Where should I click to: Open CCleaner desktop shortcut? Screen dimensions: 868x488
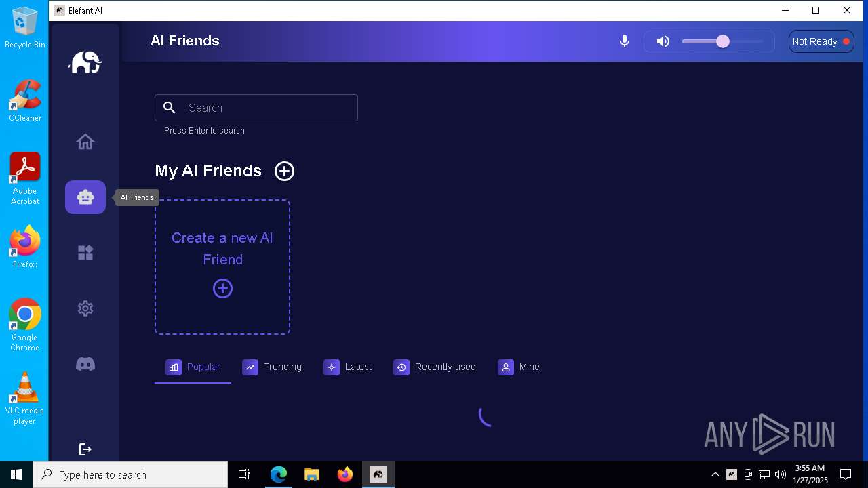tap(25, 100)
